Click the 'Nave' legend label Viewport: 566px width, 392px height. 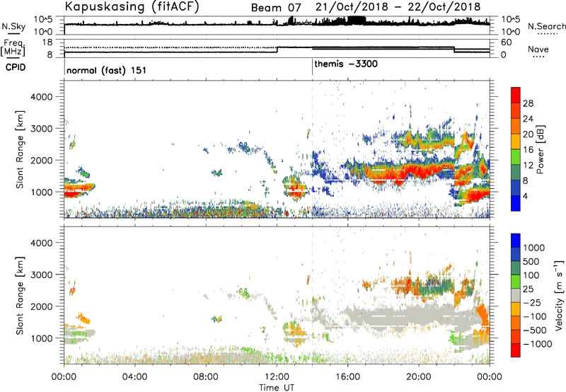[538, 49]
